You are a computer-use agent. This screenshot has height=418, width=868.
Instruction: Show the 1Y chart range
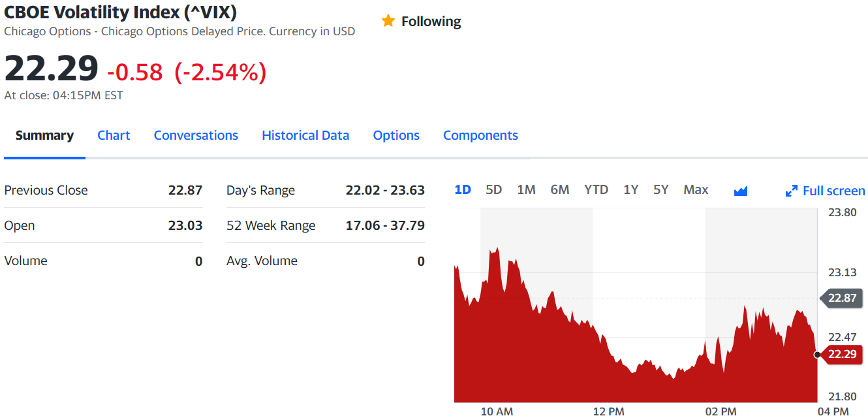pyautogui.click(x=631, y=189)
